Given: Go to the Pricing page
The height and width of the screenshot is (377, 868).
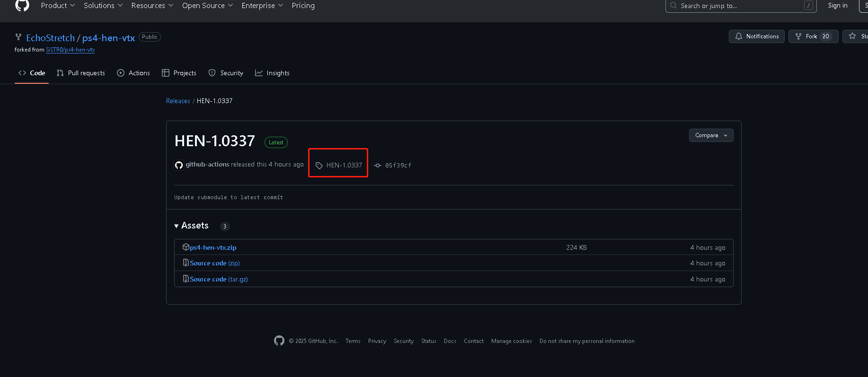Looking at the screenshot, I should tap(303, 6).
